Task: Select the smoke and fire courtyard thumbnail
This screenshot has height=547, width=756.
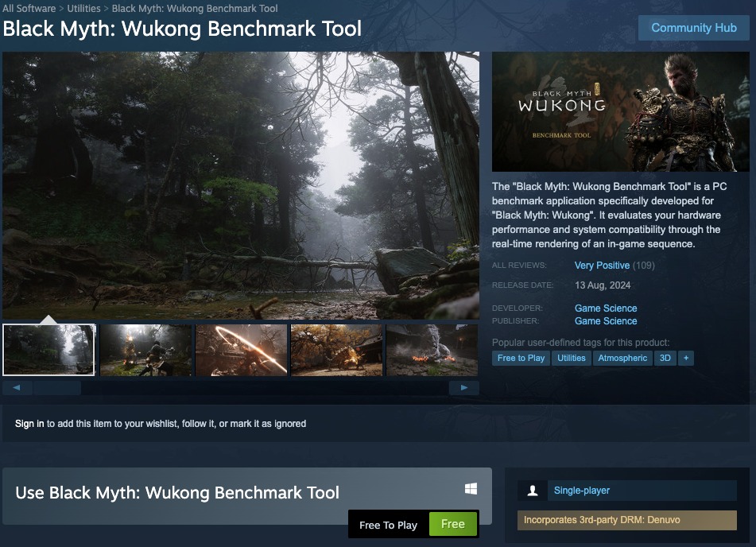Action: click(432, 350)
